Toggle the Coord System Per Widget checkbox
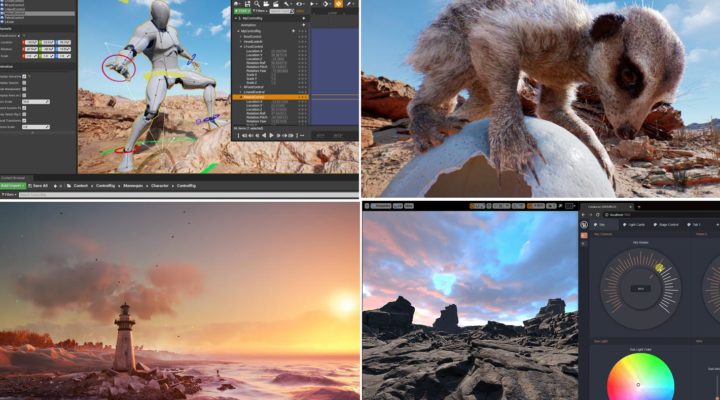This screenshot has height=400, width=720. (24, 108)
